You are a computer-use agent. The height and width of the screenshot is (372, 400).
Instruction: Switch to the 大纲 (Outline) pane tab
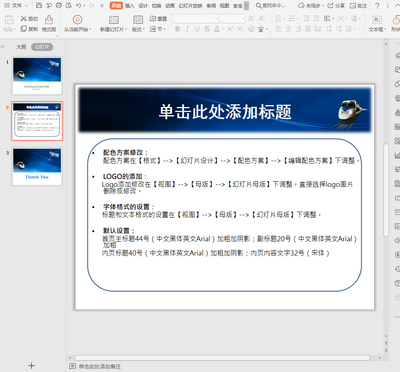[x=21, y=47]
